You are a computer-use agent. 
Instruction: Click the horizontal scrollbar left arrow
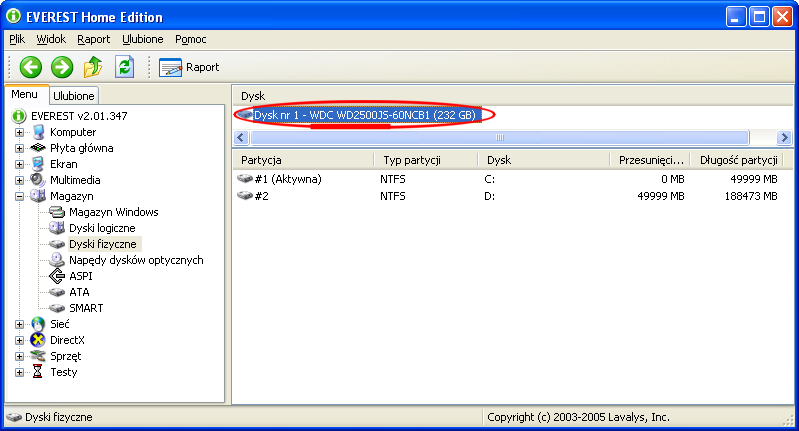click(242, 138)
